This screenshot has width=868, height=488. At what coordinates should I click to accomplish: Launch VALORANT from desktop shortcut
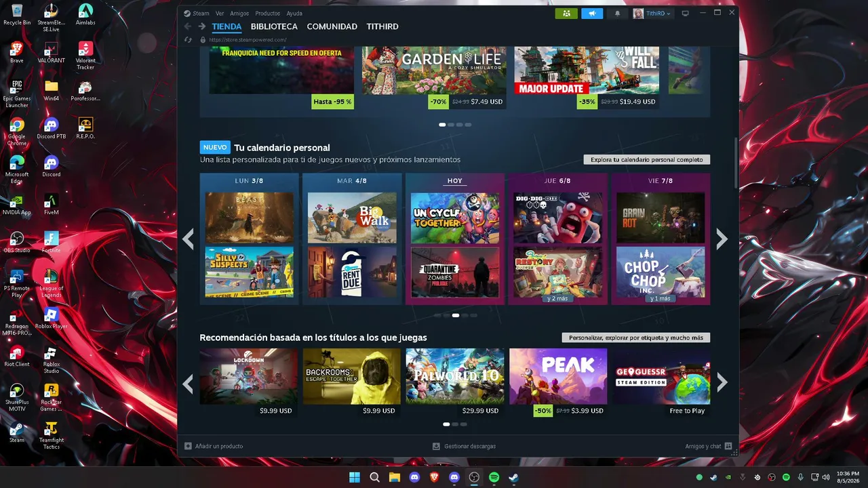[x=51, y=52]
